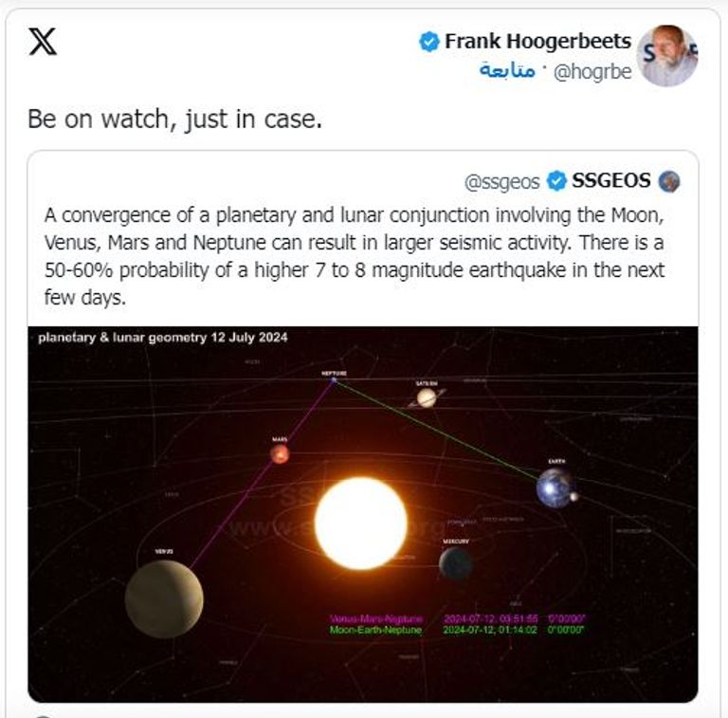Click the Saturn planet graphic
This screenshot has width=728, height=718.
tap(427, 397)
